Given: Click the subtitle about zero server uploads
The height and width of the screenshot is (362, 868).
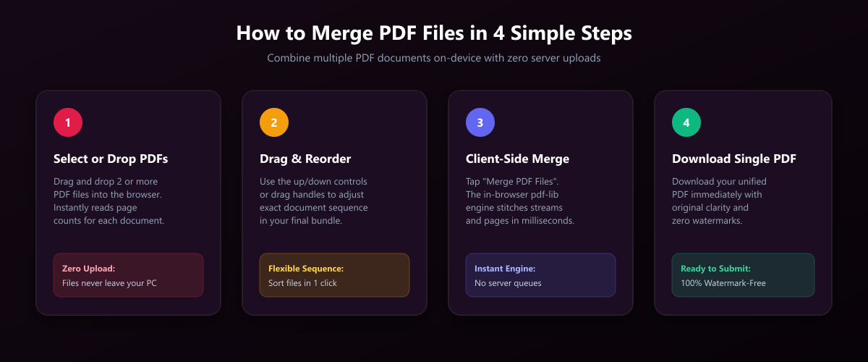Looking at the screenshot, I should 434,58.
